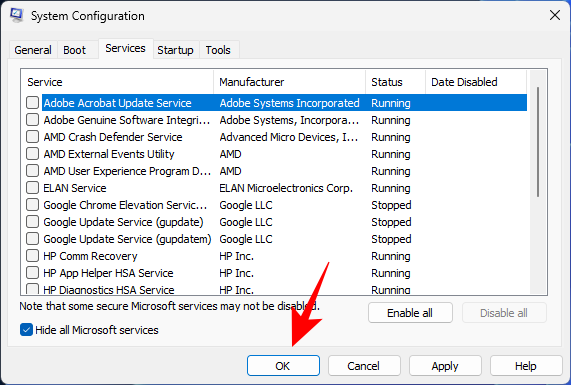Select the Services tab
The width and height of the screenshot is (571, 385).
(x=125, y=48)
